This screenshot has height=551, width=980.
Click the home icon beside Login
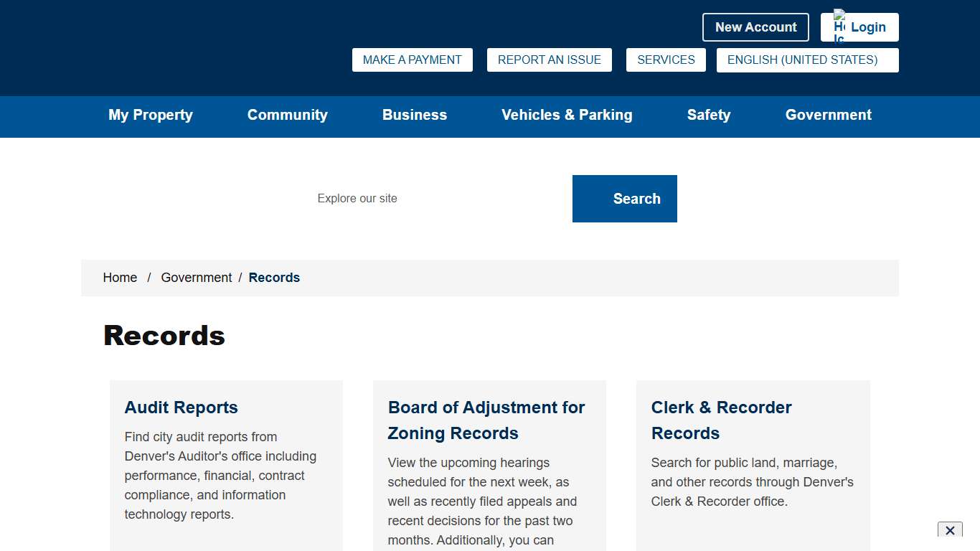[839, 27]
